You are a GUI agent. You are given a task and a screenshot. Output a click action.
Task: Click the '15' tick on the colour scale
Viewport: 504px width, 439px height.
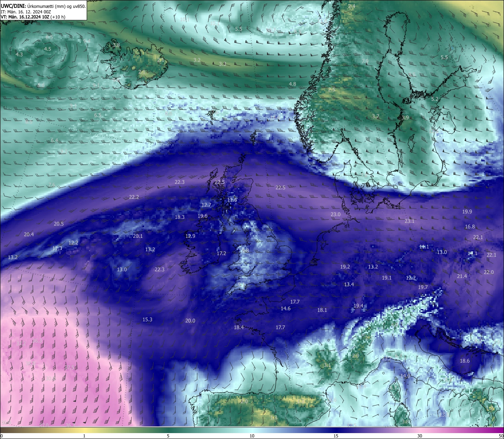click(336, 436)
